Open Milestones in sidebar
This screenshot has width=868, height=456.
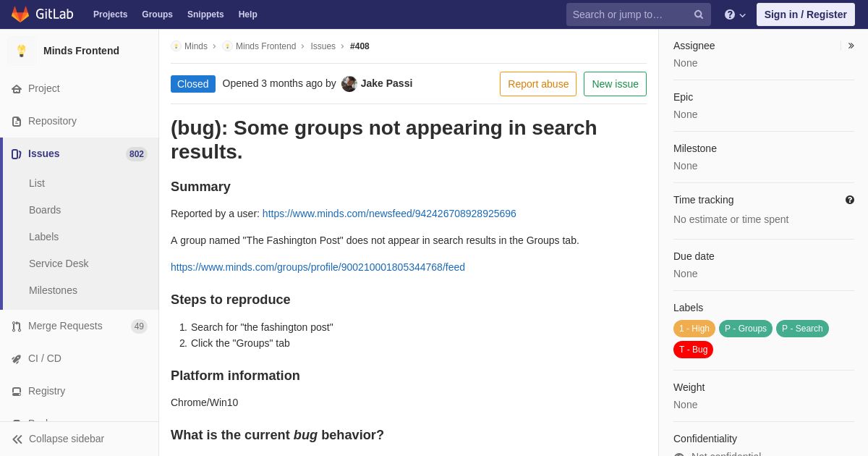coord(53,290)
